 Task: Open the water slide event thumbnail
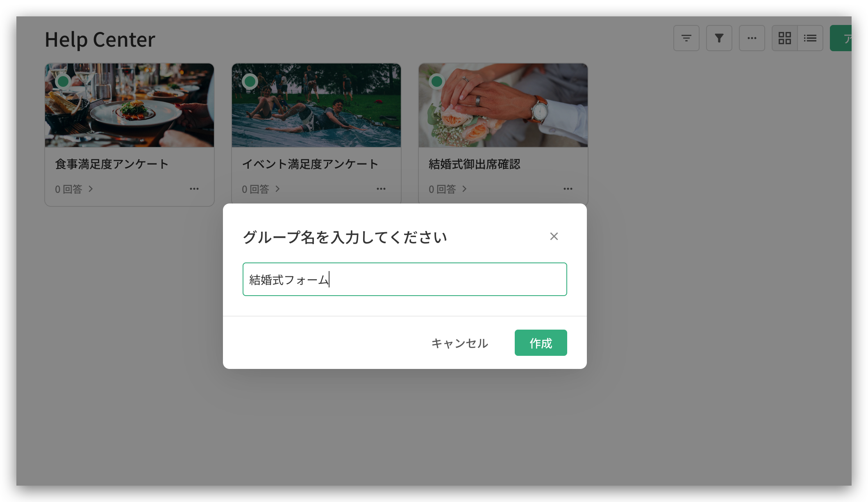tap(316, 105)
